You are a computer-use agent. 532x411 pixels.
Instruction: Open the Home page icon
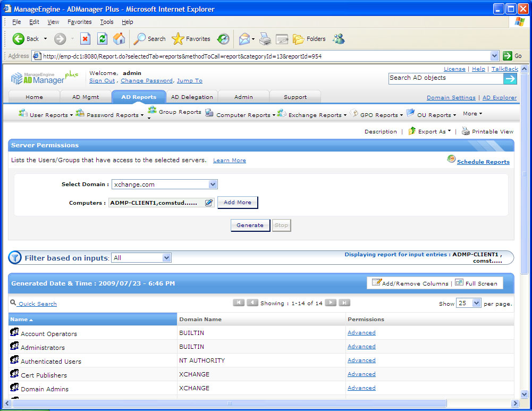(119, 39)
